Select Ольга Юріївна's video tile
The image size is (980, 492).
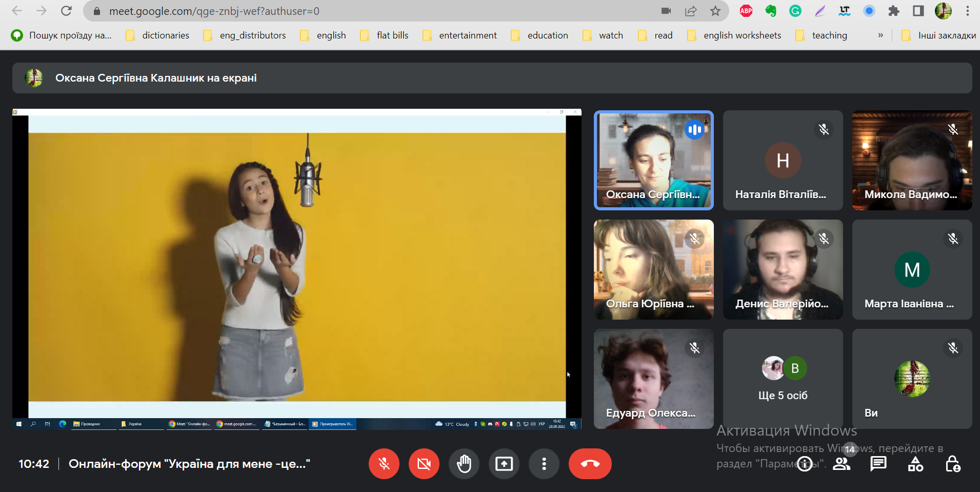point(654,270)
